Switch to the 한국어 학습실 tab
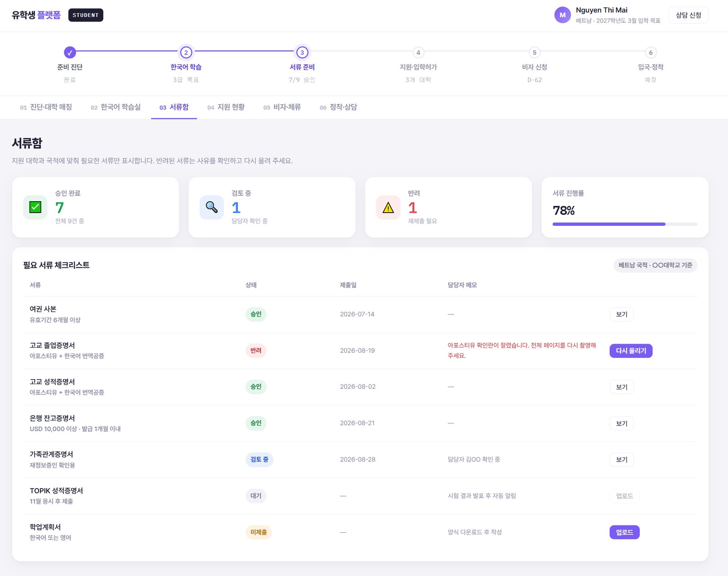The width and height of the screenshot is (728, 576). point(116,107)
